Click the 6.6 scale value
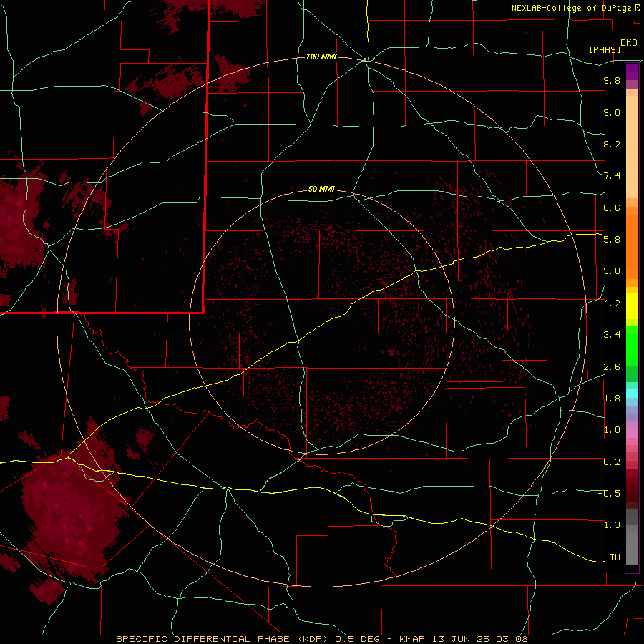The width and height of the screenshot is (644, 644). 612,208
